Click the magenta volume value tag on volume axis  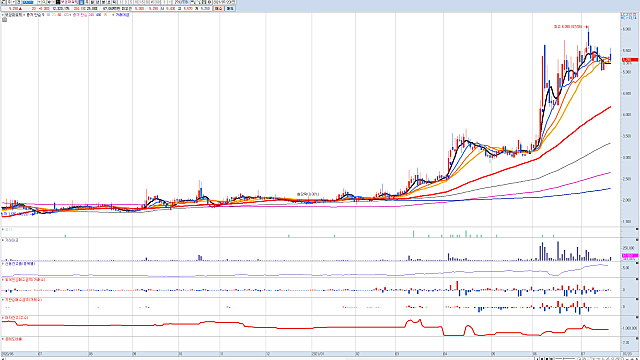[x=630, y=256]
